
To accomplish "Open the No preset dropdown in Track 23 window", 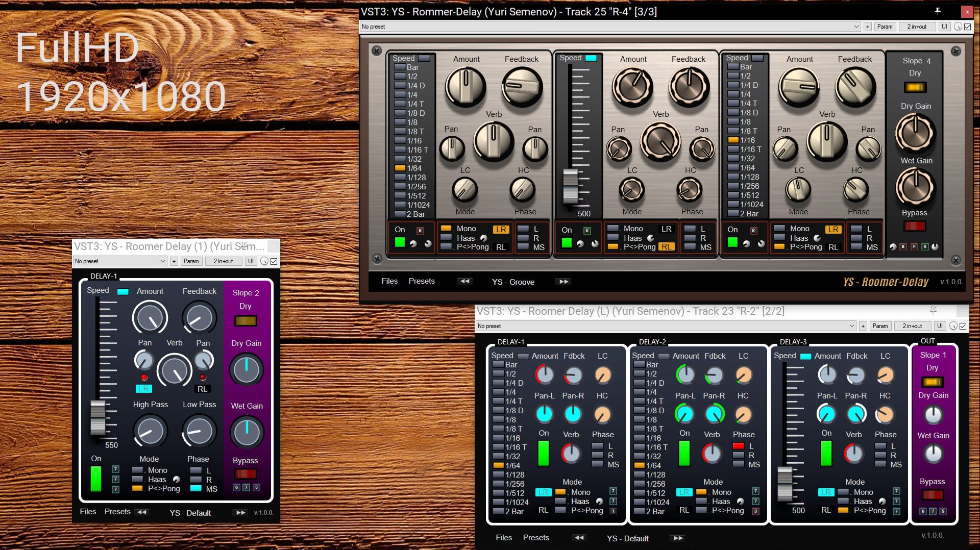I will 664,326.
